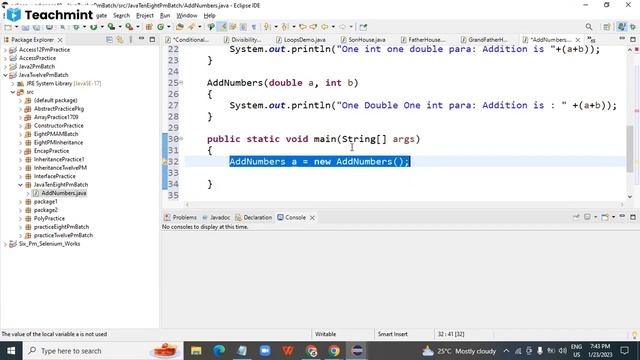Click the New file toolbar icon
The width and height of the screenshot is (640, 360).
[8, 27]
